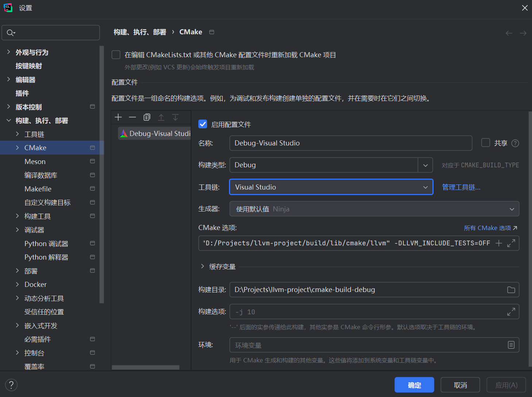Open 自定义构建目标 settings page

[x=47, y=203]
